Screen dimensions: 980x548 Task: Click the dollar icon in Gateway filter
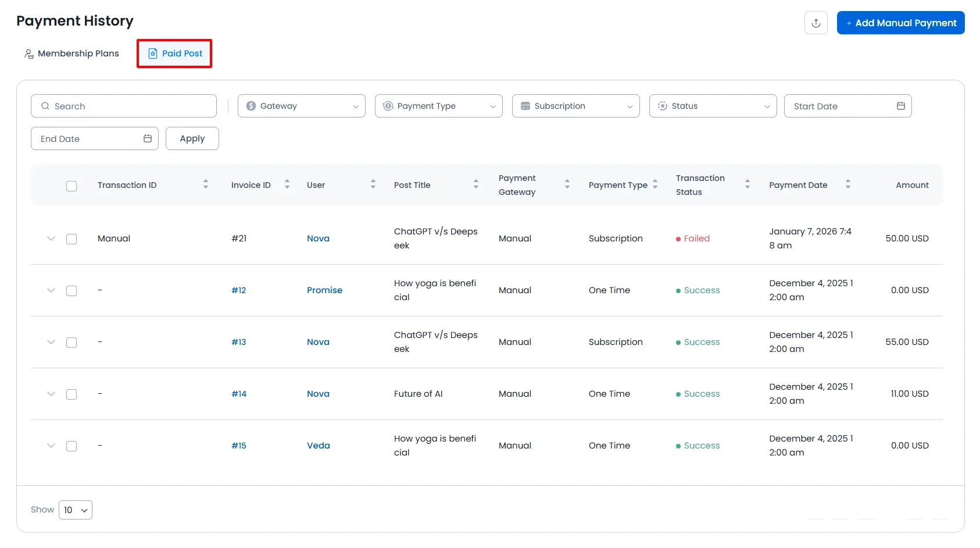[x=251, y=106]
